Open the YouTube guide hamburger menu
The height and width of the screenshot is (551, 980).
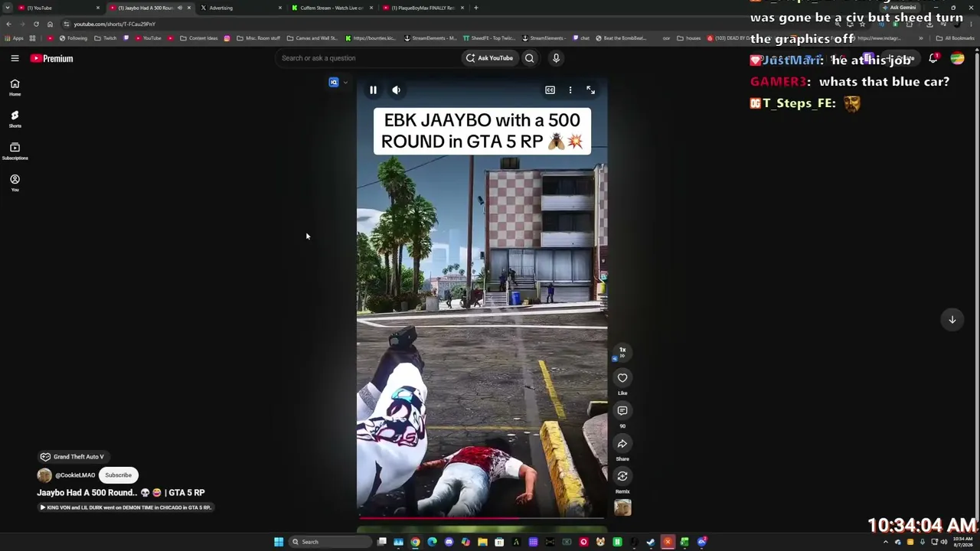coord(15,58)
